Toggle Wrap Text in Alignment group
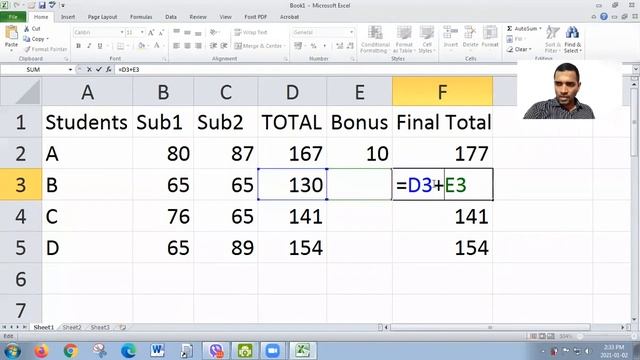The height and width of the screenshot is (360, 640). [251, 32]
